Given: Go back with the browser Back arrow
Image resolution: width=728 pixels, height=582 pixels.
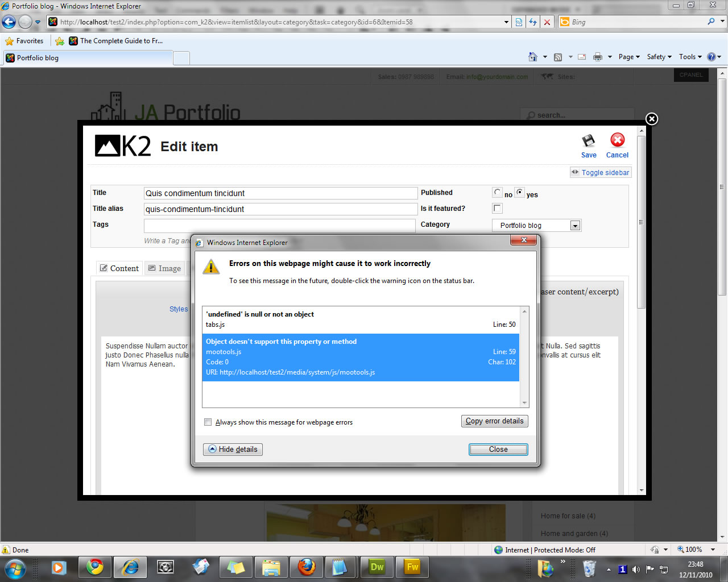Looking at the screenshot, I should 9,22.
